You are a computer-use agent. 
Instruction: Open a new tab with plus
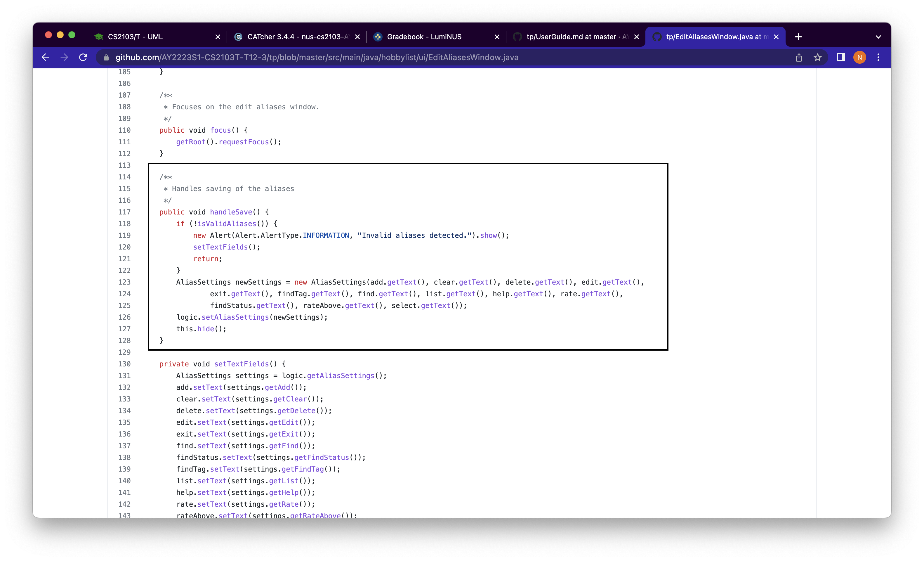pos(798,37)
